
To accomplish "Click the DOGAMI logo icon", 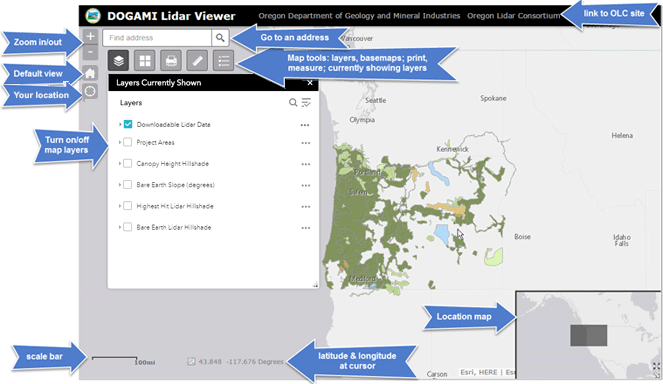I will pos(93,16).
